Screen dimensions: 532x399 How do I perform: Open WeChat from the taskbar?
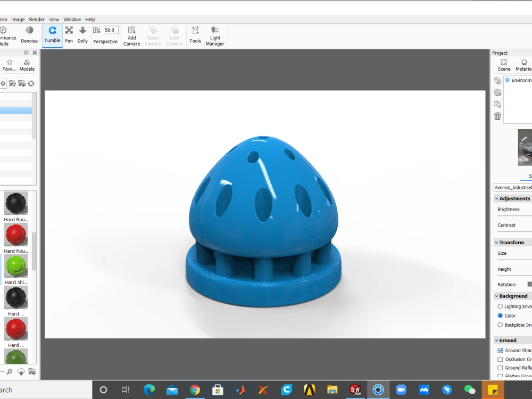click(x=470, y=390)
